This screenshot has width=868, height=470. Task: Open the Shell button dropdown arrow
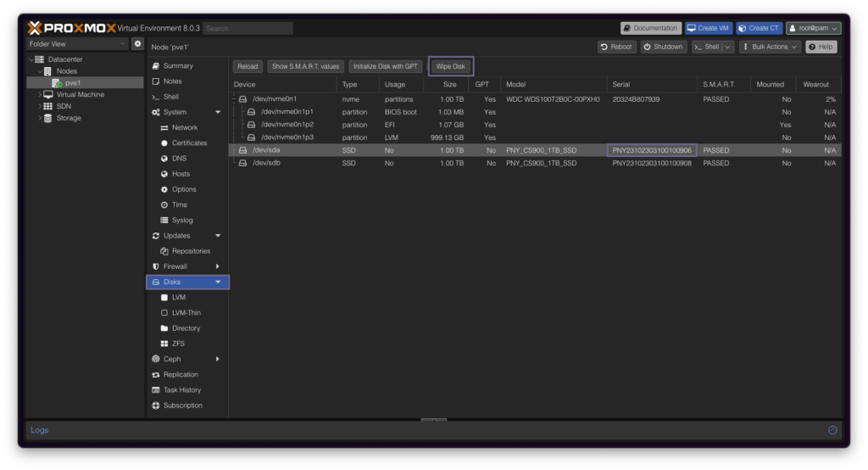click(x=727, y=48)
